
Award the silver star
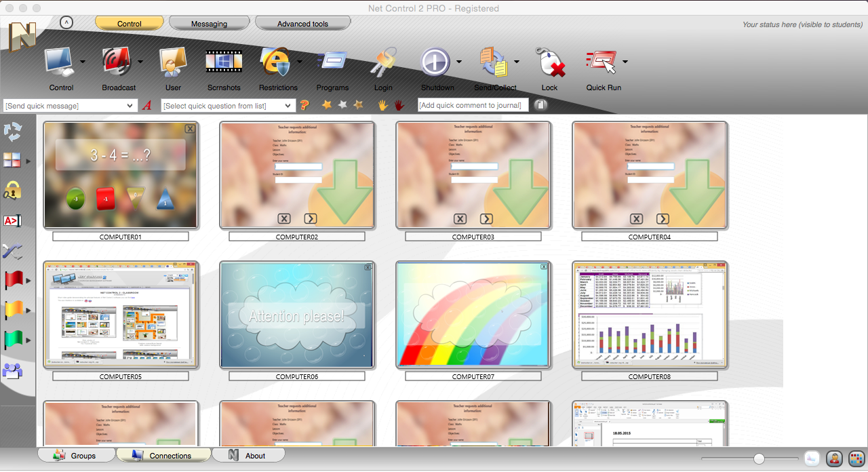[342, 105]
